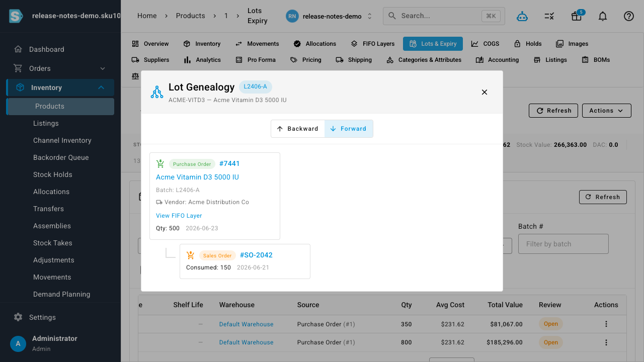The width and height of the screenshot is (644, 362).
Task: Open the Overview tab
Action: tap(150, 44)
